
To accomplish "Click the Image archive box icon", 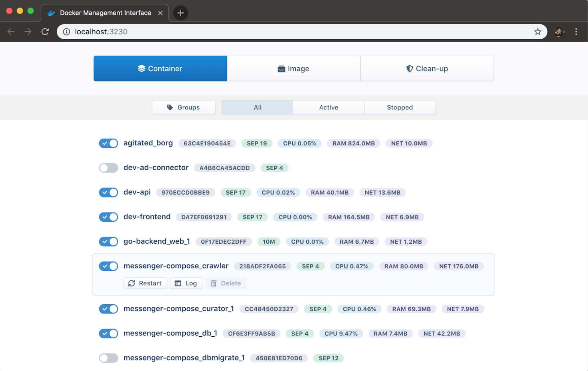I will (281, 68).
